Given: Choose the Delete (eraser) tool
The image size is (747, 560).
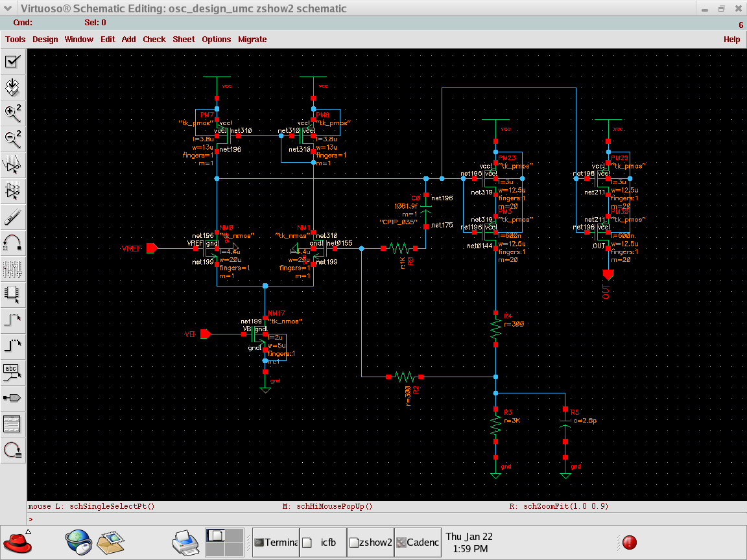Looking at the screenshot, I should (x=13, y=216).
